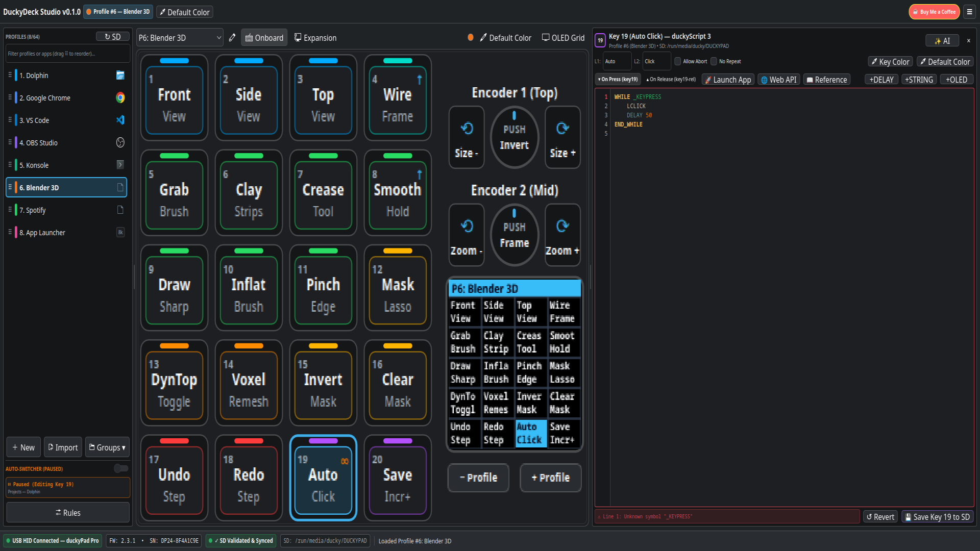Click the AI sparkle assistant button
980x551 pixels.
coord(942,41)
